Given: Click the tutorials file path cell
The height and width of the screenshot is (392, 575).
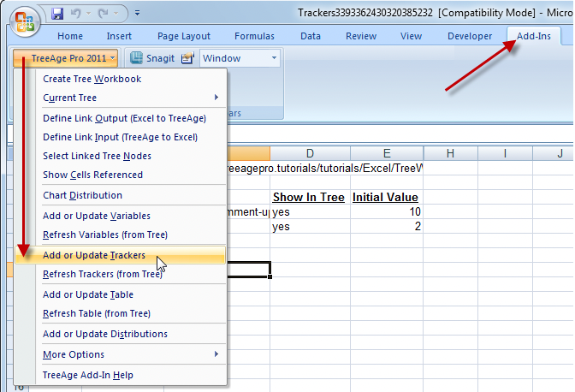Looking at the screenshot, I should tap(325, 168).
